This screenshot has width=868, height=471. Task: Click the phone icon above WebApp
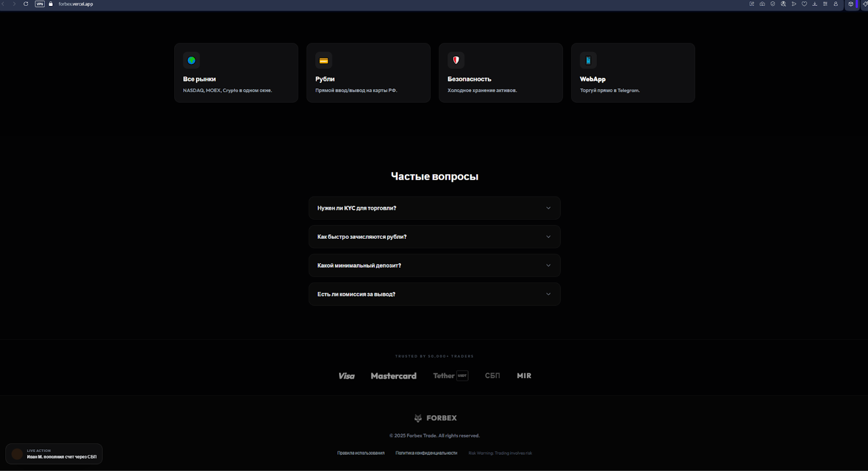[588, 60]
